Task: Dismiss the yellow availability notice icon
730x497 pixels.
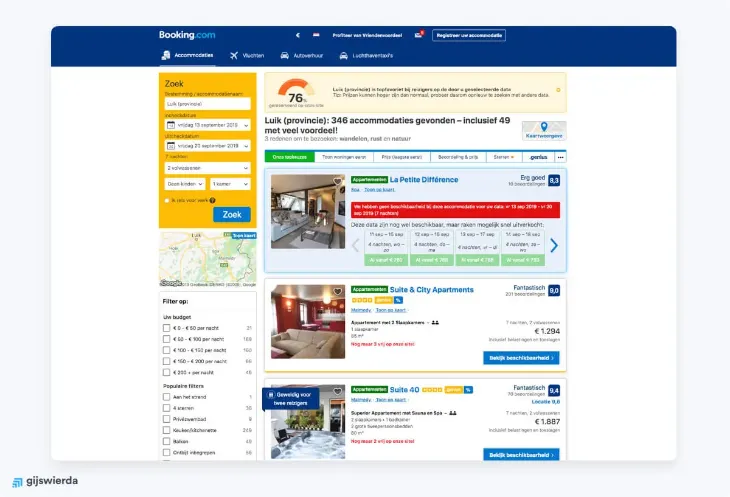Action: (x=558, y=90)
